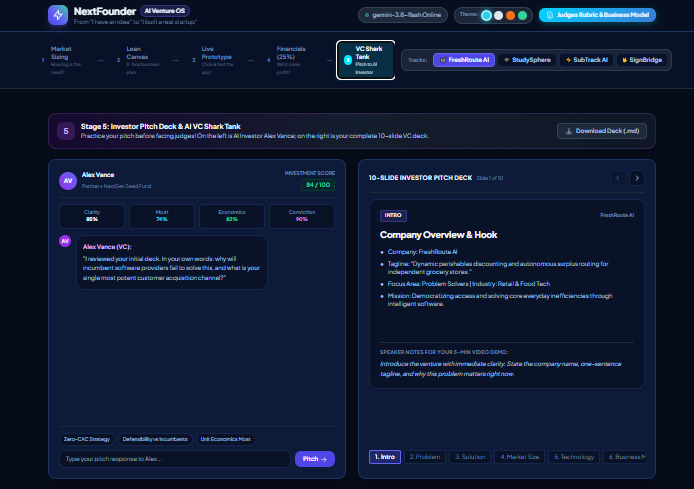The width and height of the screenshot is (694, 489).
Task: Click the FreshRoute AI label on the slide corner
Action: (617, 216)
